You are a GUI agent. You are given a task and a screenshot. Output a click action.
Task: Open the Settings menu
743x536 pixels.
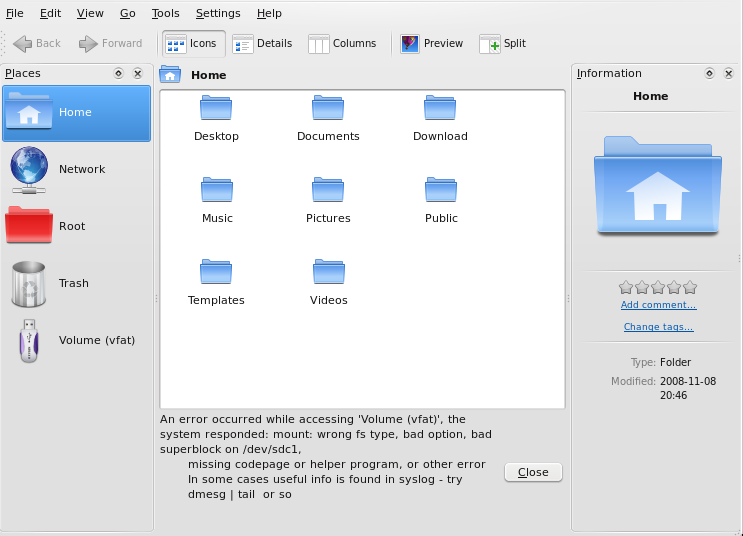tap(218, 14)
